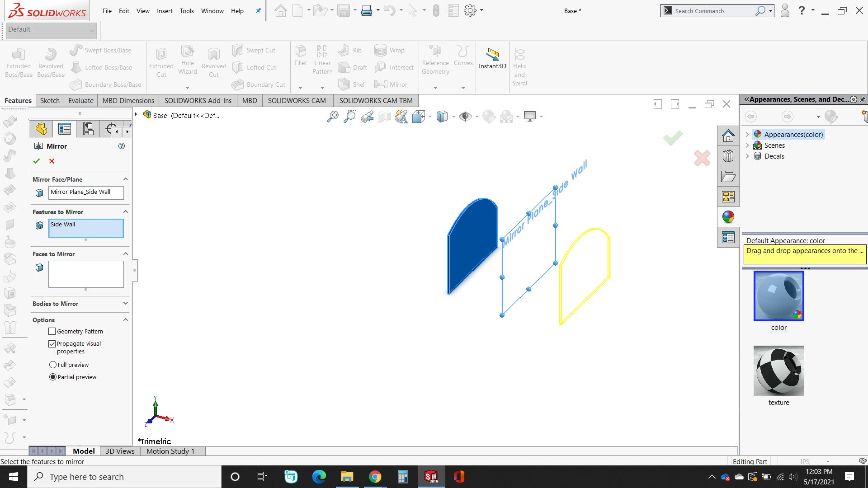868x488 pixels.
Task: Expand the Bodies to Mirror section
Action: tap(126, 304)
